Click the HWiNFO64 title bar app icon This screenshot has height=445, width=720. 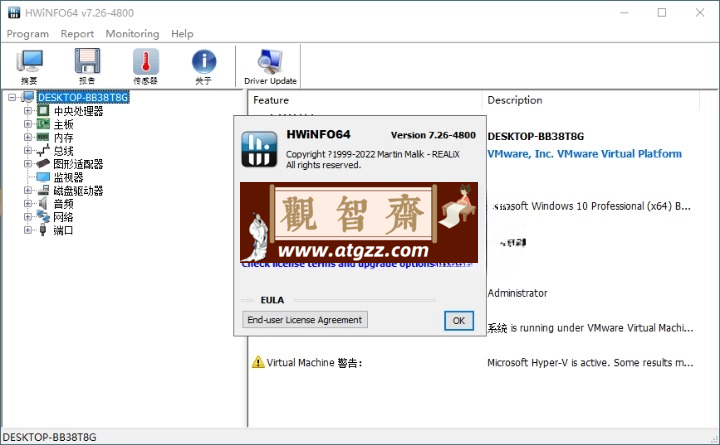point(14,12)
